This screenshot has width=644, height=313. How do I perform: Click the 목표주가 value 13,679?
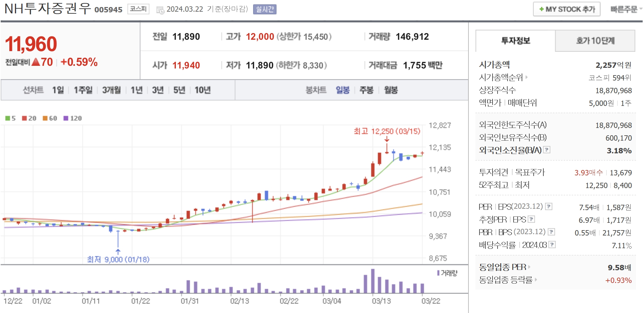click(x=621, y=173)
